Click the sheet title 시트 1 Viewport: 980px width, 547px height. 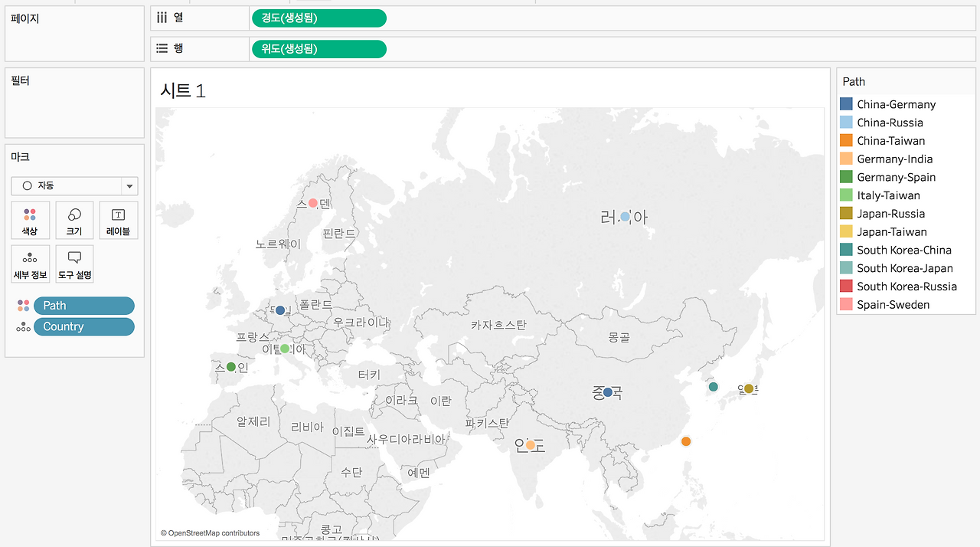(183, 90)
